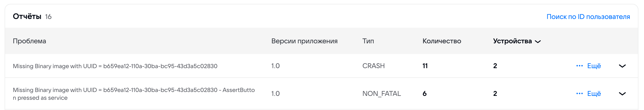
Task: Open the 'Поиск по ID пользователя' link
Action: (588, 17)
